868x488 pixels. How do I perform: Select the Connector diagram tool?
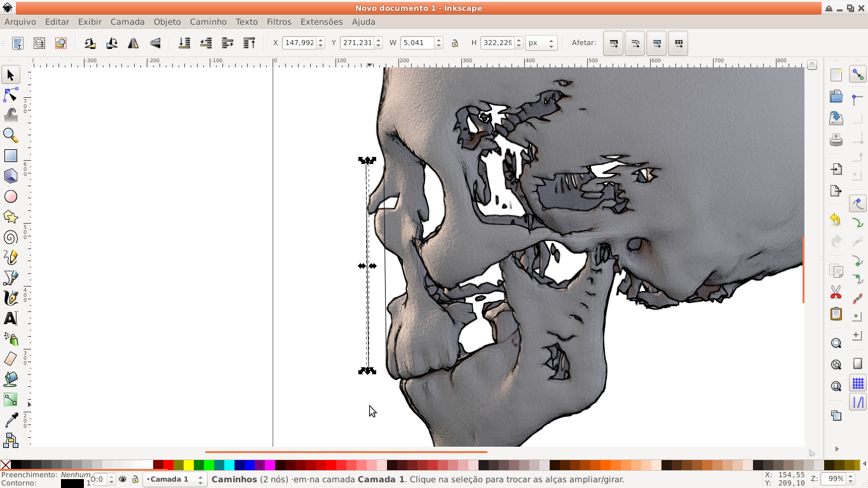pos(10,440)
